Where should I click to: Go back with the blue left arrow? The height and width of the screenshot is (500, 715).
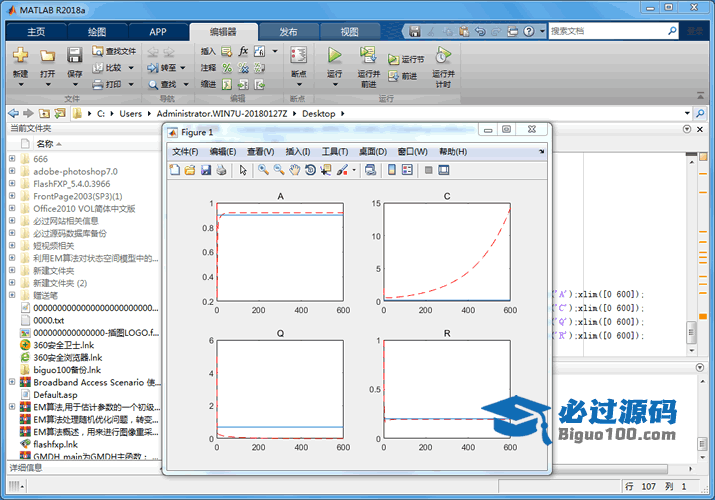coord(14,113)
